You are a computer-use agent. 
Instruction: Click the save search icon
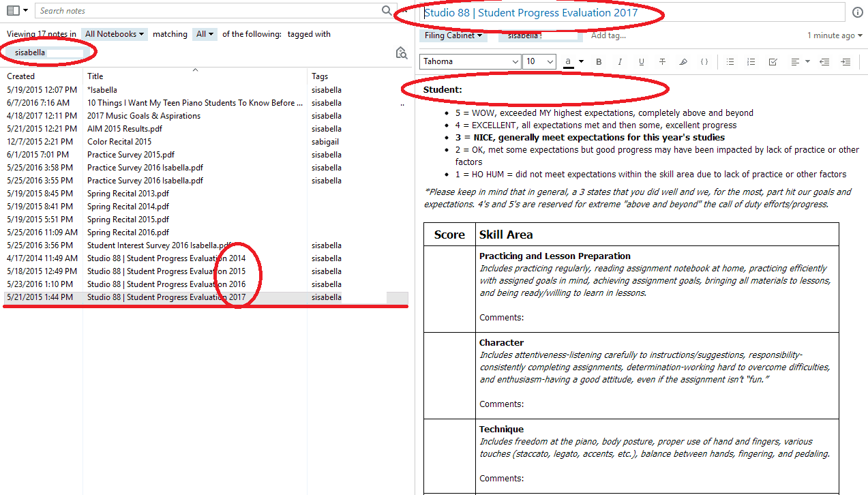click(402, 53)
